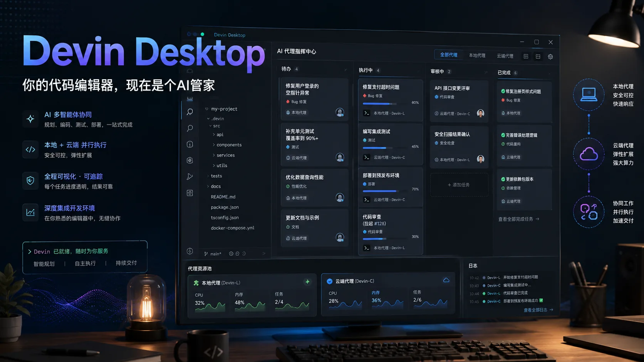Expand the services folder
The height and width of the screenshot is (362, 644).
[x=214, y=155]
